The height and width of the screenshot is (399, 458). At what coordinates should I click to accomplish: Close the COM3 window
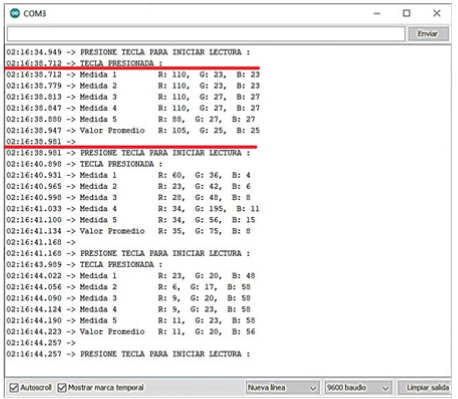(x=437, y=13)
